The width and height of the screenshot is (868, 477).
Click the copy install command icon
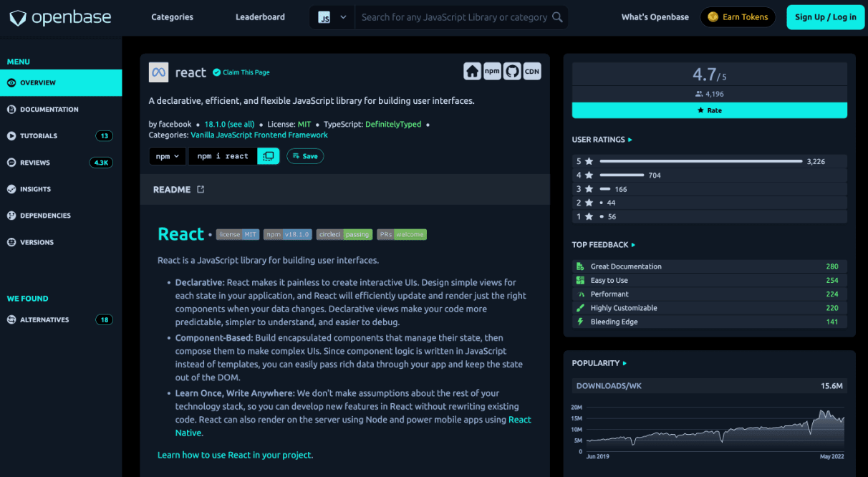coord(268,156)
